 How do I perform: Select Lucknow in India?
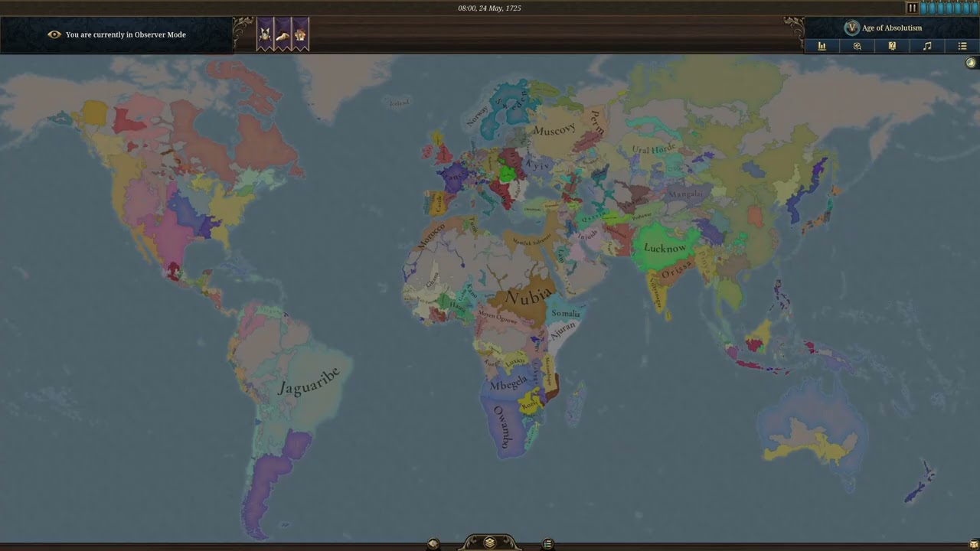click(x=665, y=248)
